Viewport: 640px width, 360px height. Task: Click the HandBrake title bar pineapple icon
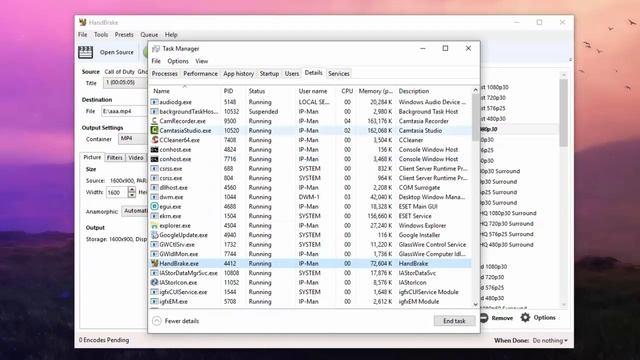pos(83,22)
